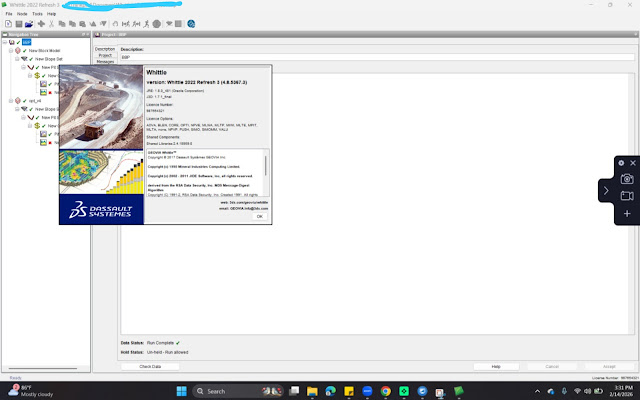Open capture overlay settings gear
Image resolution: width=640 pixels, height=400 pixels.
click(x=621, y=163)
